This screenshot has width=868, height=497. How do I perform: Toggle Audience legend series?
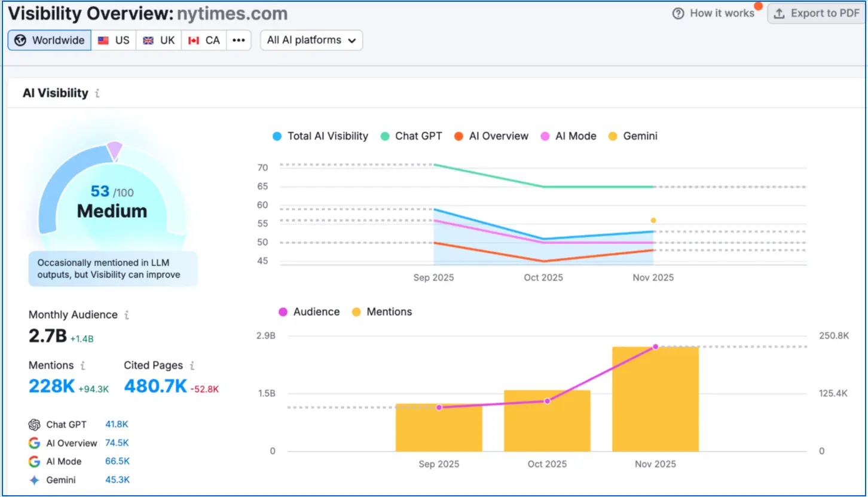(309, 312)
